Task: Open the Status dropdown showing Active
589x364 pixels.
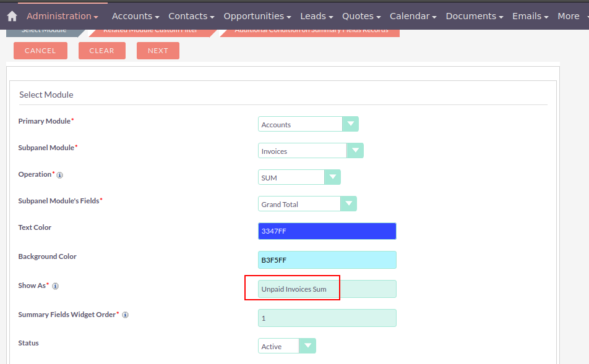Action: pos(286,346)
